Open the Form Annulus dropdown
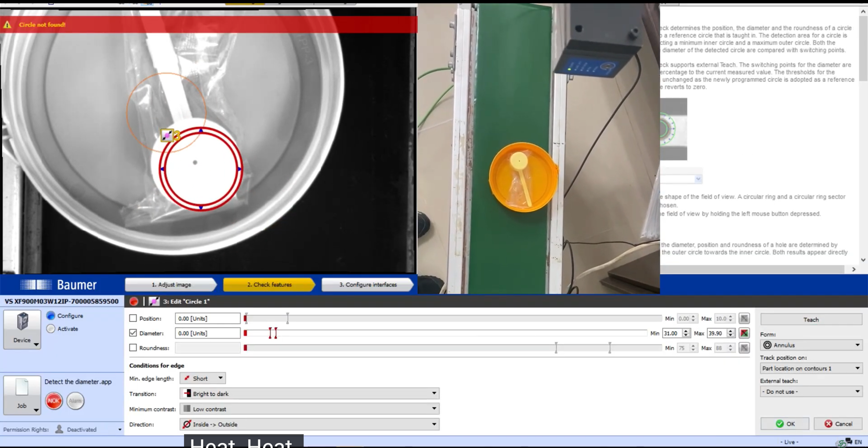Viewport: 868px width, 448px height. pos(811,345)
